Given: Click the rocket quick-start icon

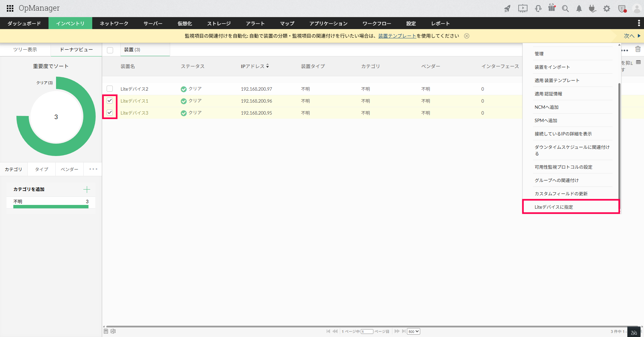Looking at the screenshot, I should (507, 9).
